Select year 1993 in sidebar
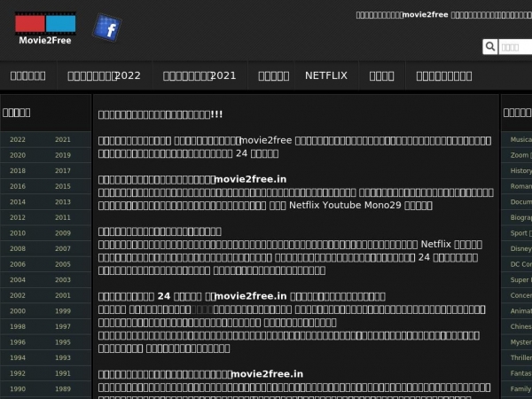Viewport: 532px width, 399px height. (63, 357)
